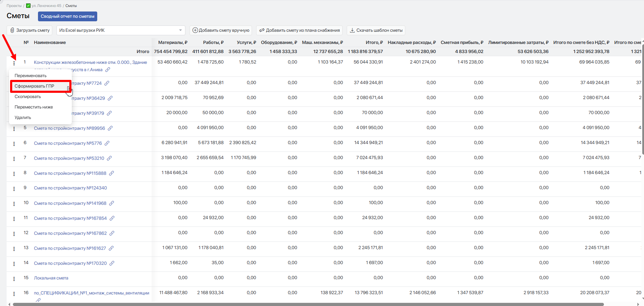Open three-dot menu for row 5
This screenshot has width=644, height=306.
tap(14, 129)
